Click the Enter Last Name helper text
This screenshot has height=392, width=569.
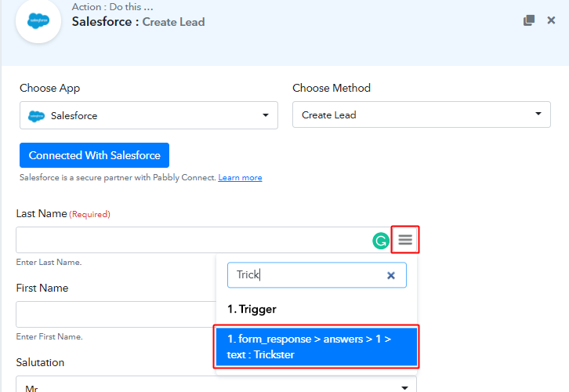(x=49, y=263)
